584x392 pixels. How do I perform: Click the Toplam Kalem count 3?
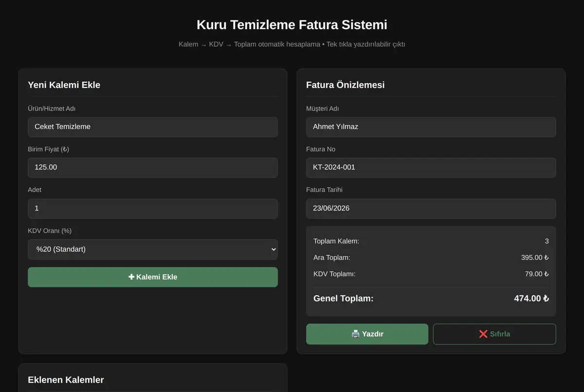(x=547, y=241)
